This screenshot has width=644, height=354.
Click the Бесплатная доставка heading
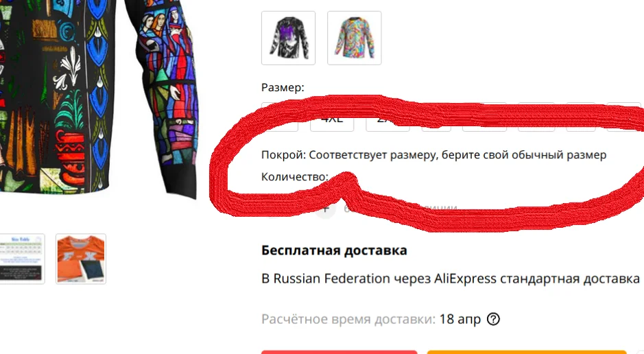pyautogui.click(x=334, y=250)
